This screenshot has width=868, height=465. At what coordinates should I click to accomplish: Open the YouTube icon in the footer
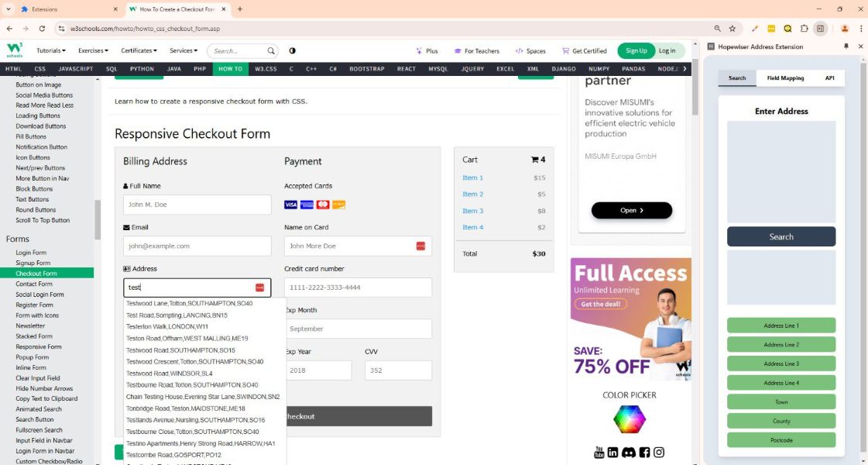click(x=599, y=452)
